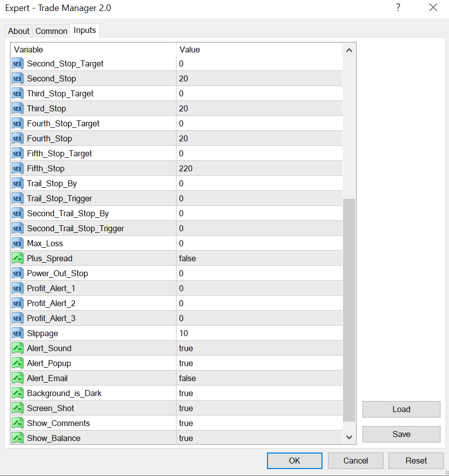Switch to the About tab
The width and height of the screenshot is (449, 476).
pyautogui.click(x=18, y=31)
